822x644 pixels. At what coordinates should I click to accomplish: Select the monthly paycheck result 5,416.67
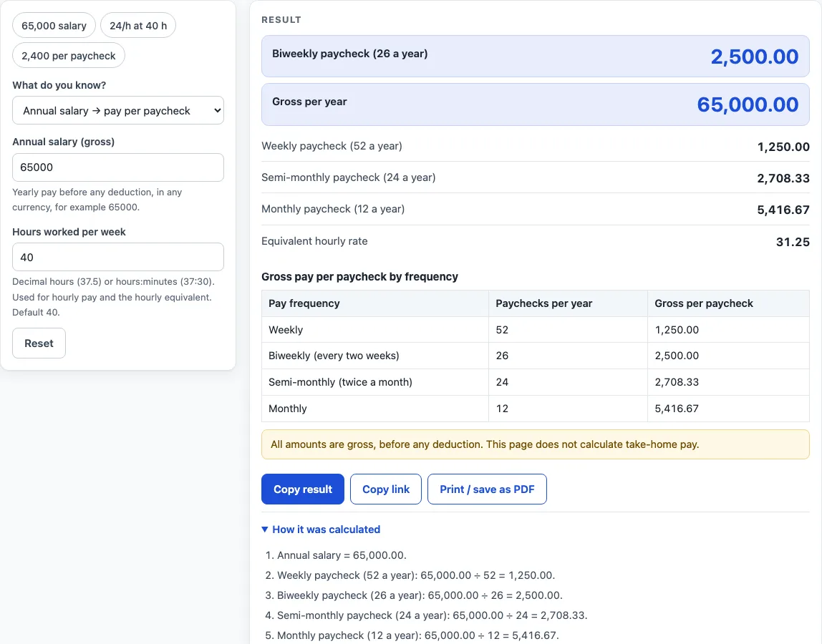coord(783,210)
